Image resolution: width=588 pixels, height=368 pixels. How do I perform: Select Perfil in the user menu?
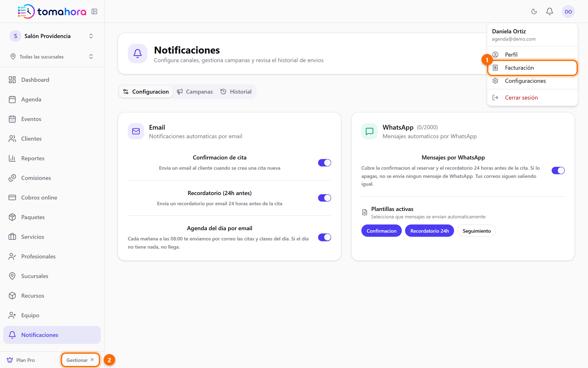(532, 55)
